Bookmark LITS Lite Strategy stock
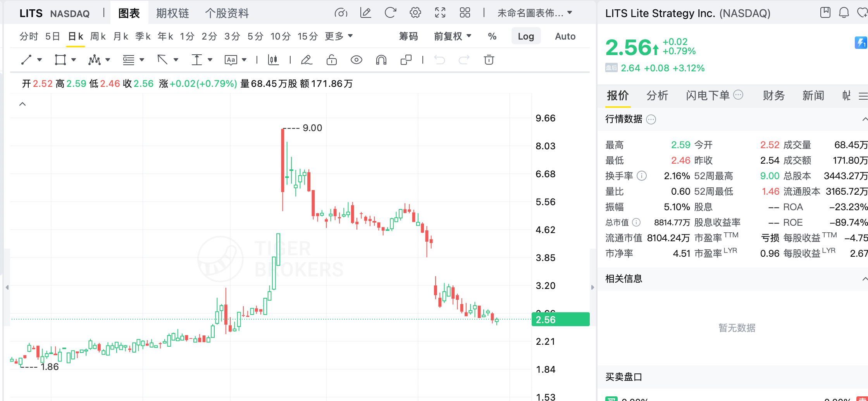This screenshot has width=868, height=401. [x=825, y=12]
